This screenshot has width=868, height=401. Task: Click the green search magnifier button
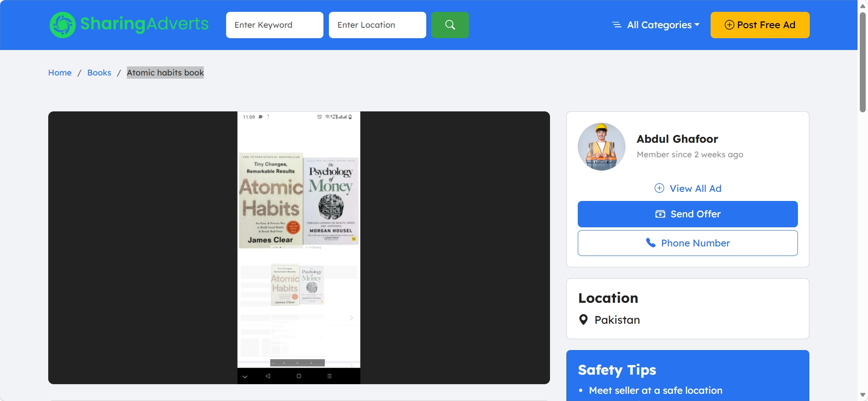click(450, 25)
